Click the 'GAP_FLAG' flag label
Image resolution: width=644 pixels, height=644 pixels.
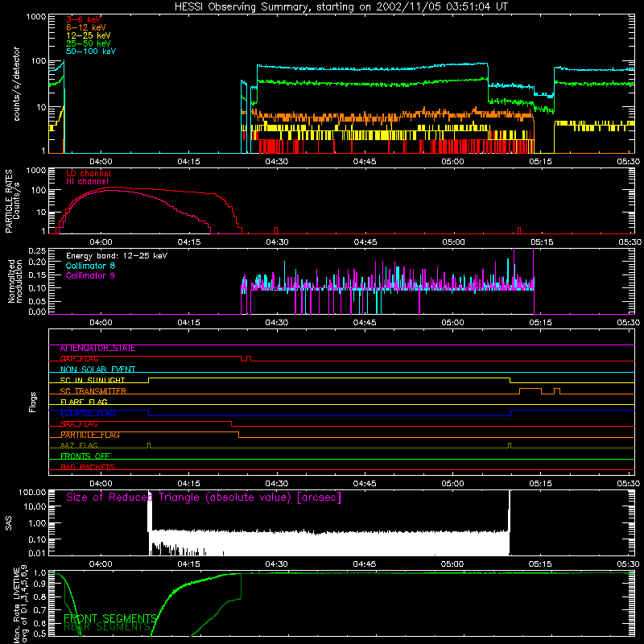[x=79, y=359]
